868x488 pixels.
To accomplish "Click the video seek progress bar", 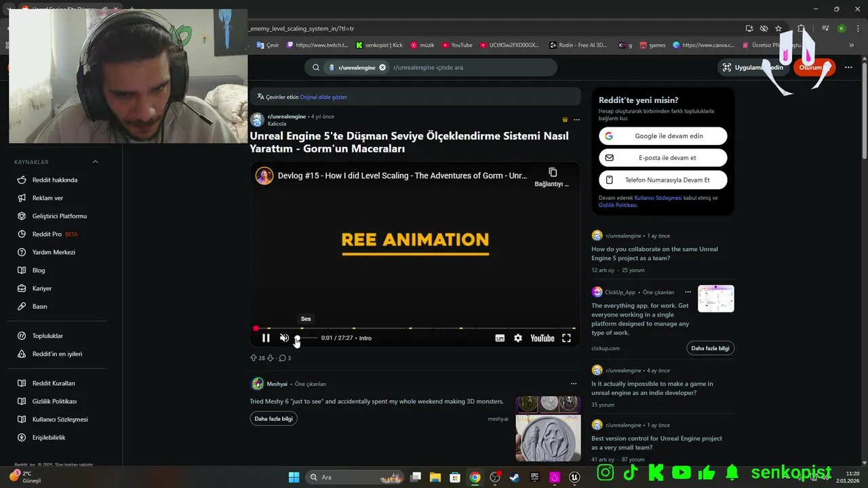I will pyautogui.click(x=415, y=329).
